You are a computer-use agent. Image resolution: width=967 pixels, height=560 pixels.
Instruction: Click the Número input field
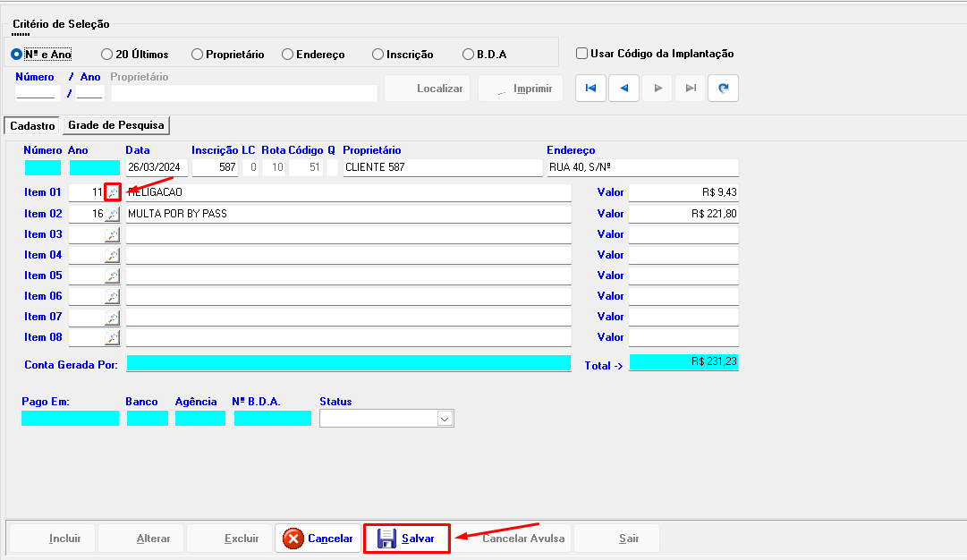pyautogui.click(x=36, y=93)
